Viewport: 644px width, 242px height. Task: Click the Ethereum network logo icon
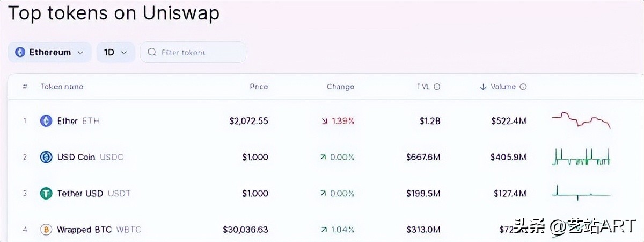[20, 52]
